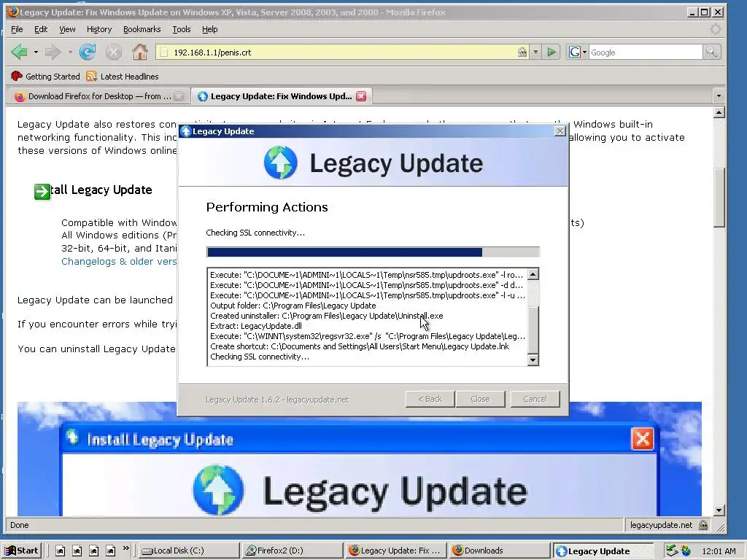Screen dimensions: 747x560
Task: Click the Close button in installer
Action: 480,399
